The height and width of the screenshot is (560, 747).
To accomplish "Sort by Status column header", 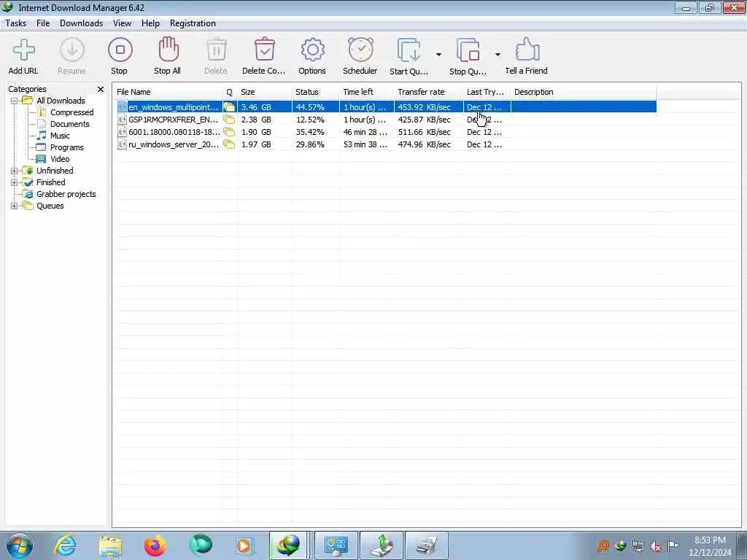I will point(316,92).
